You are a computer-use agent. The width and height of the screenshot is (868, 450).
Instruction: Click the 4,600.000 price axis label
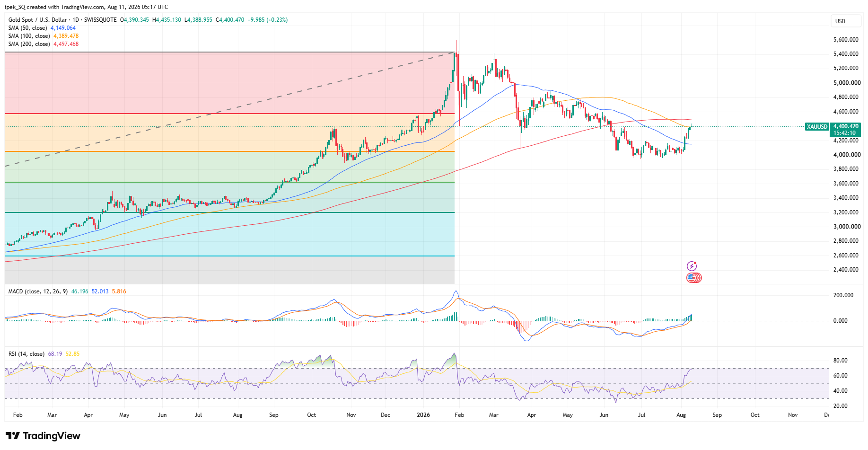846,112
